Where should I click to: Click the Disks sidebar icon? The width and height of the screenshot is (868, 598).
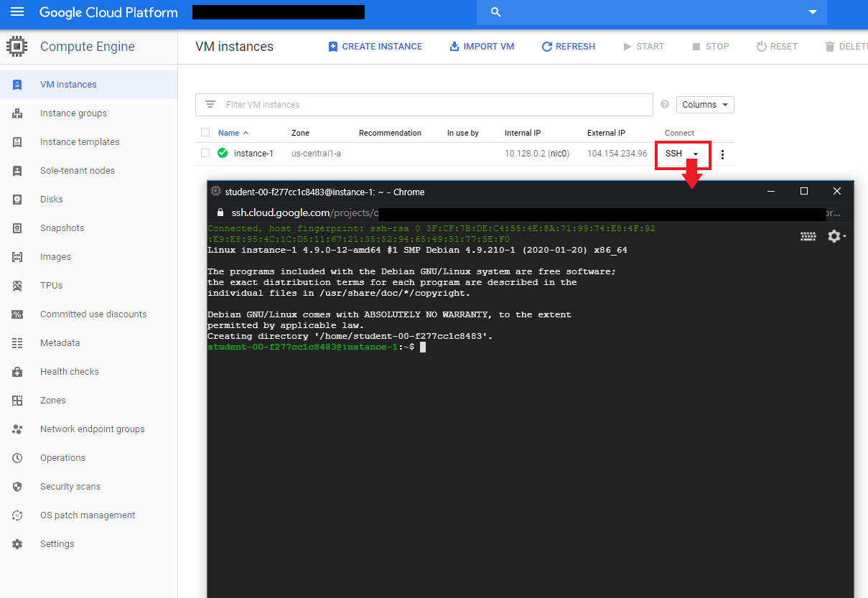17,200
